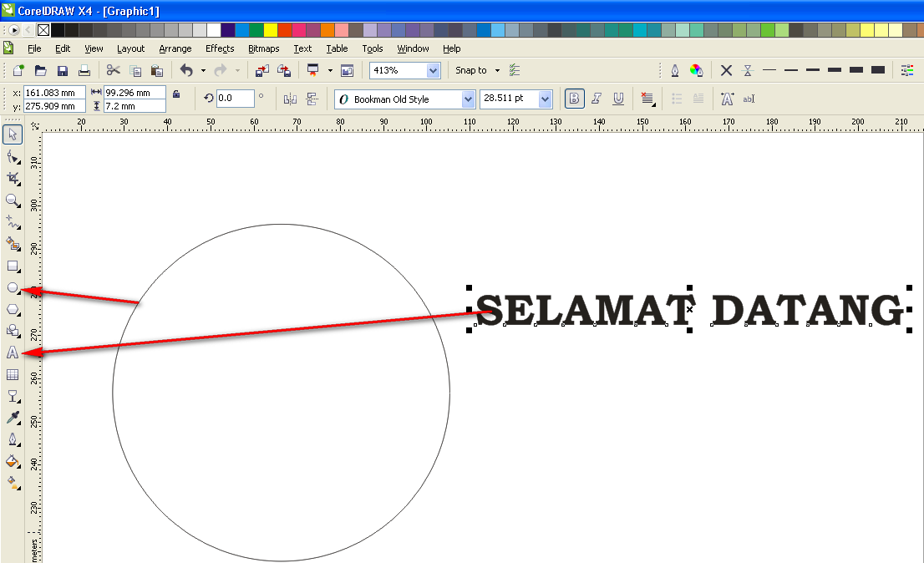This screenshot has width=924, height=563.
Task: Select the Text tool
Action: pos(13,353)
